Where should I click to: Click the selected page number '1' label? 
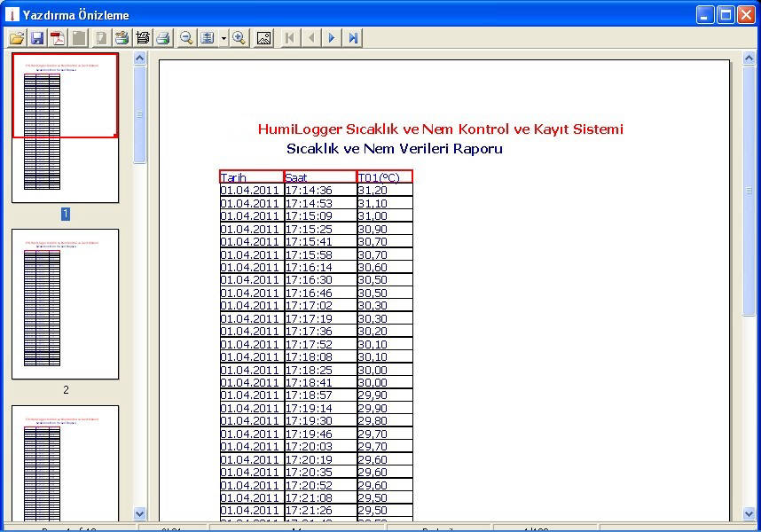(x=66, y=214)
